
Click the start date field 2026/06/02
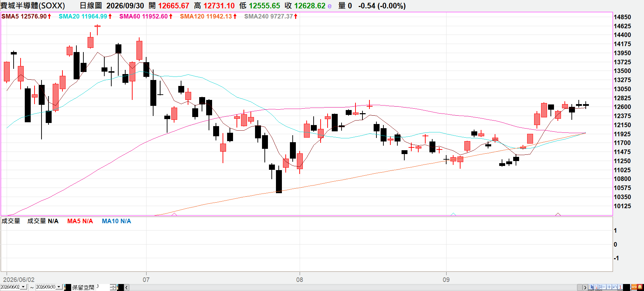tap(10, 287)
